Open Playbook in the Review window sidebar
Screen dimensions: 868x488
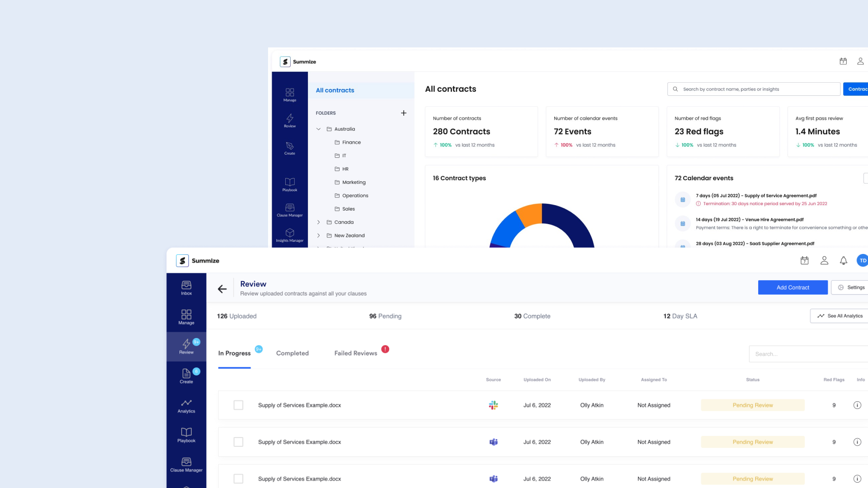click(x=186, y=435)
